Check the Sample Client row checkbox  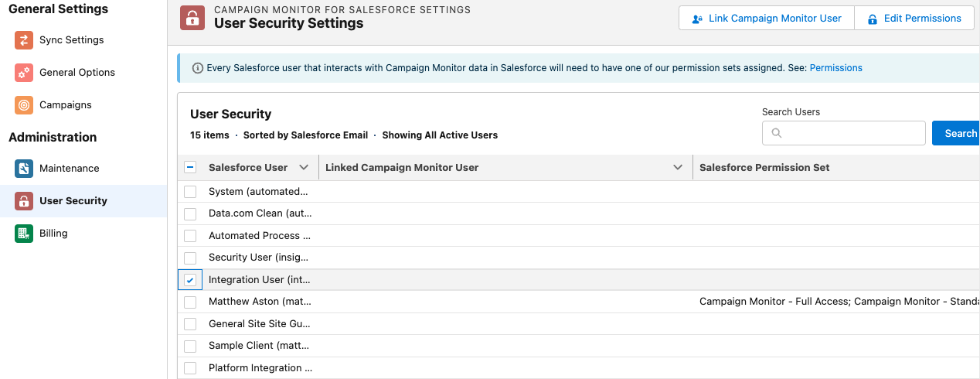click(190, 346)
